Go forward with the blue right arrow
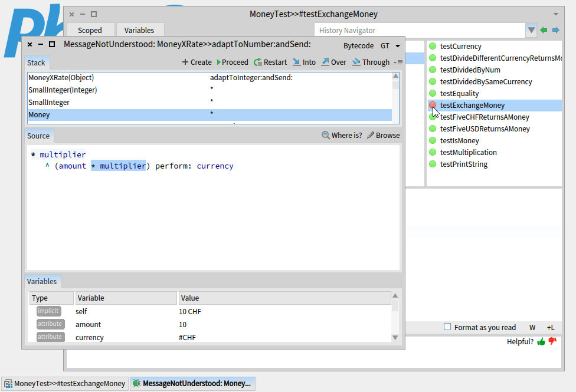The height and width of the screenshot is (392, 576). 556,30
